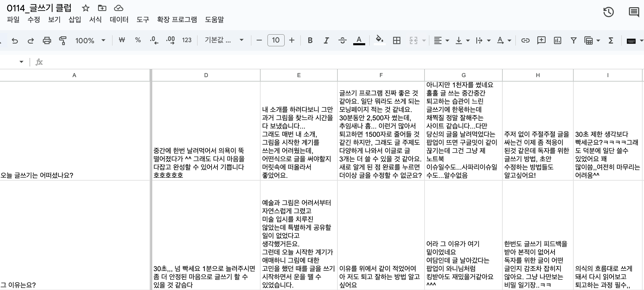The height and width of the screenshot is (290, 644).
Task: Insert a comment from toolbar
Action: click(x=541, y=40)
